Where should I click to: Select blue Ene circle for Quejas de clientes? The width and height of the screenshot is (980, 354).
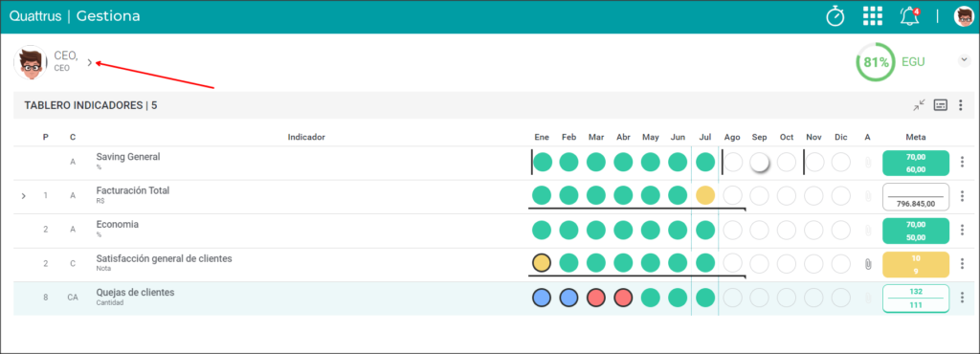click(542, 298)
